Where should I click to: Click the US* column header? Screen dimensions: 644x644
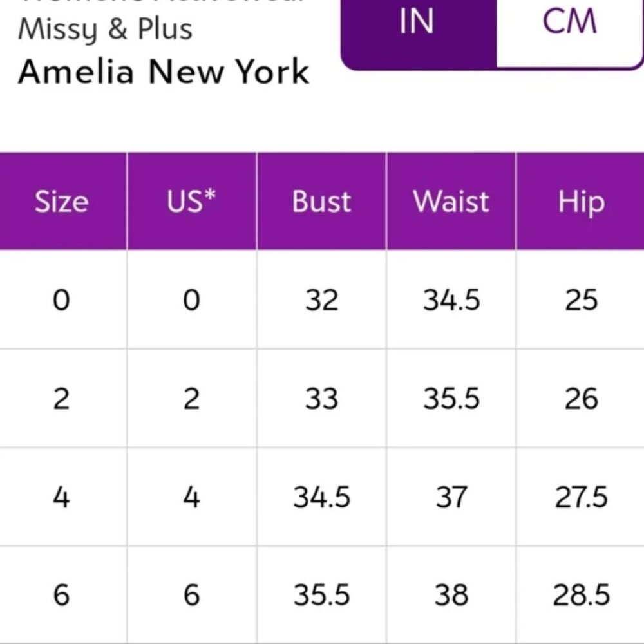click(191, 202)
